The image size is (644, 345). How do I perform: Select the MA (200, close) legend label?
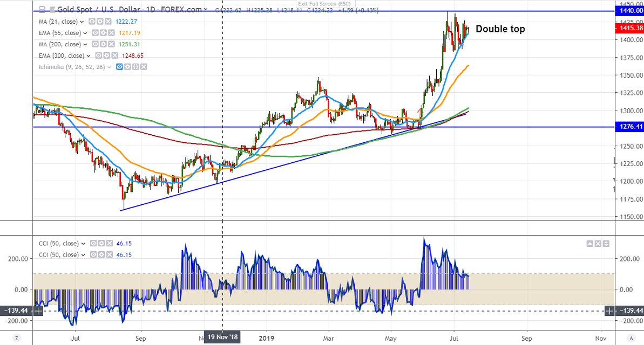point(60,44)
